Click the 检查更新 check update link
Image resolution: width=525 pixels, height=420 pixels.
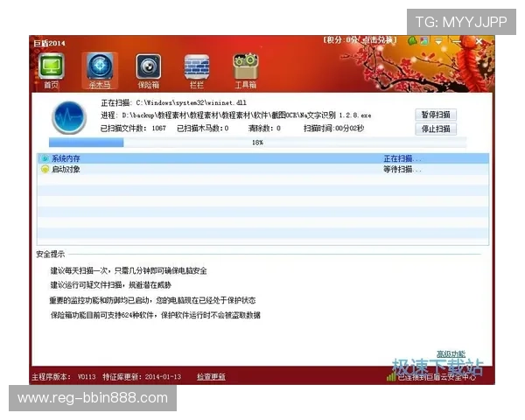(211, 377)
